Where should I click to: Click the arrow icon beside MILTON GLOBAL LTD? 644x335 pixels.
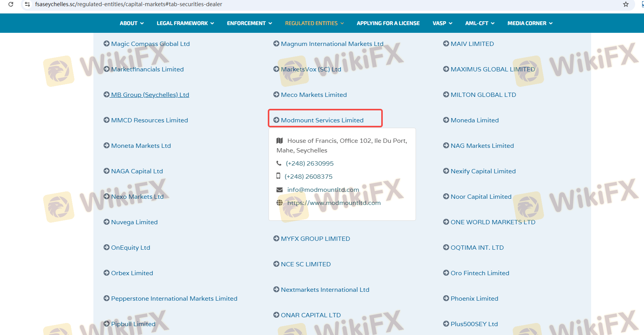click(x=446, y=95)
